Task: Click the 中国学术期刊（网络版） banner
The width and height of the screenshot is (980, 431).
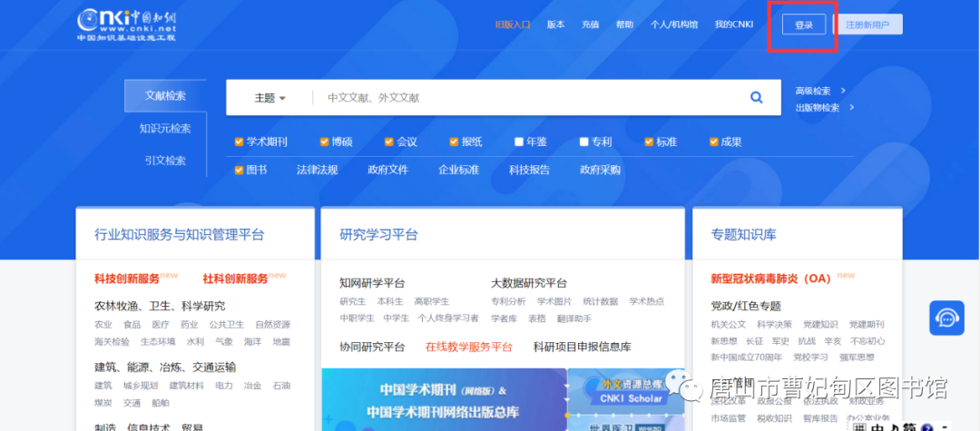Action: pos(445,400)
